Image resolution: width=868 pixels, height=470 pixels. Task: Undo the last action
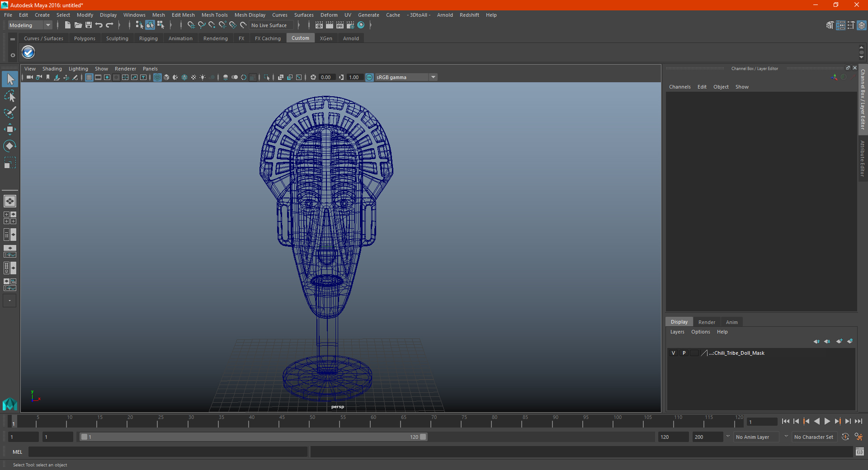[99, 25]
